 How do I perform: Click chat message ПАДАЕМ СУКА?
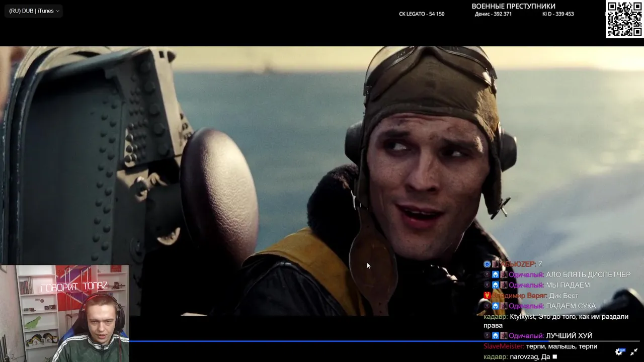(571, 306)
